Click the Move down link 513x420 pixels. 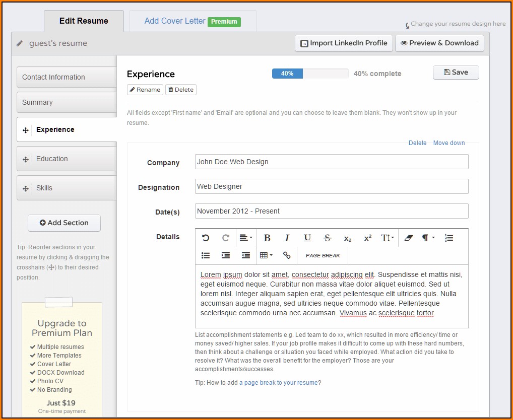tap(449, 143)
